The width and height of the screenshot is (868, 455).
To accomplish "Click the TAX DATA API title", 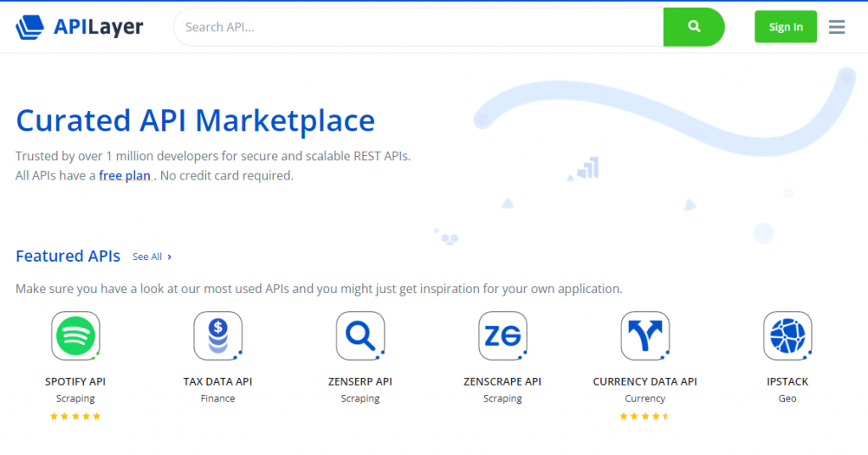I will (218, 381).
